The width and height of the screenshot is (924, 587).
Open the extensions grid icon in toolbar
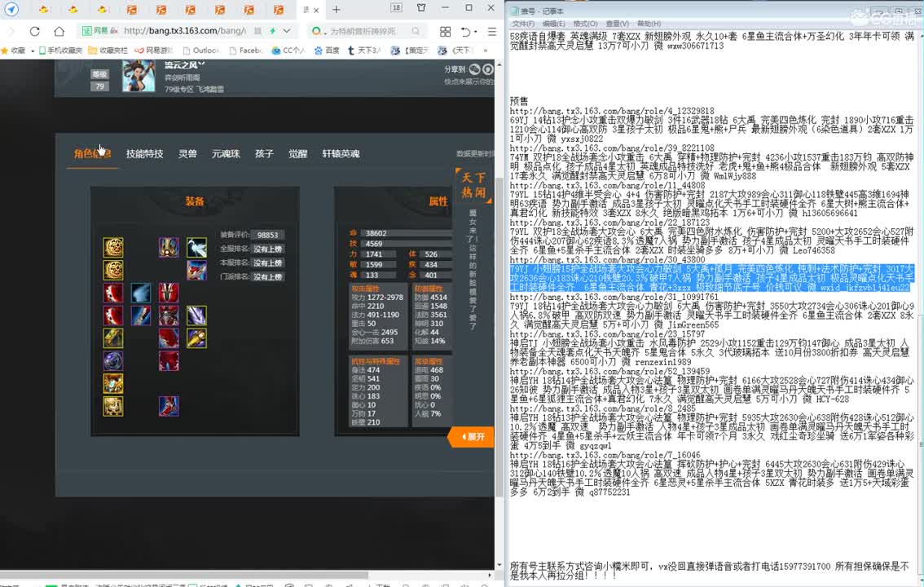(x=445, y=31)
